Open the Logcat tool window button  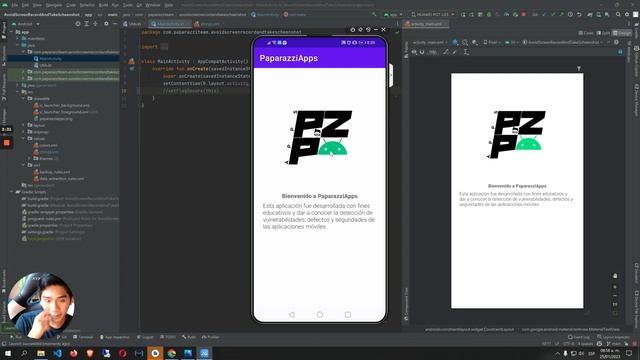pyautogui.click(x=146, y=337)
